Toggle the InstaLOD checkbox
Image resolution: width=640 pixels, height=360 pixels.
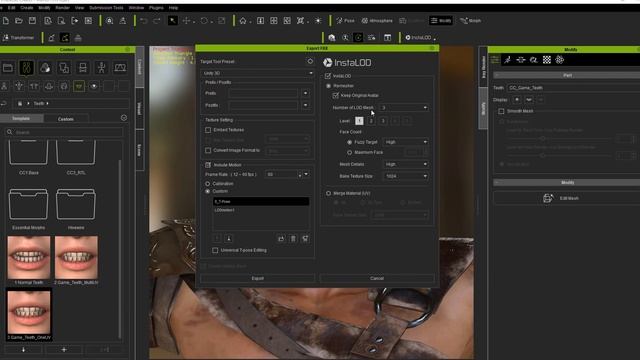point(328,76)
